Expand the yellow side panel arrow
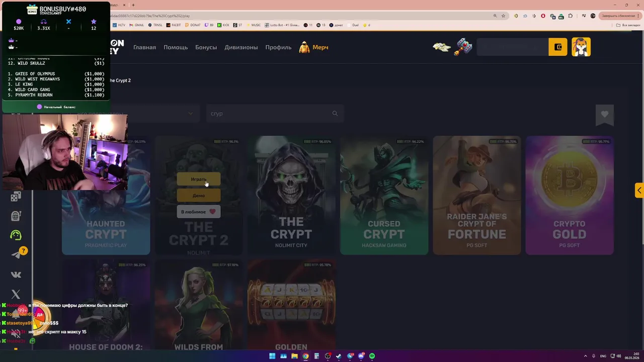Screen dimensions: 644x362 point(639,190)
